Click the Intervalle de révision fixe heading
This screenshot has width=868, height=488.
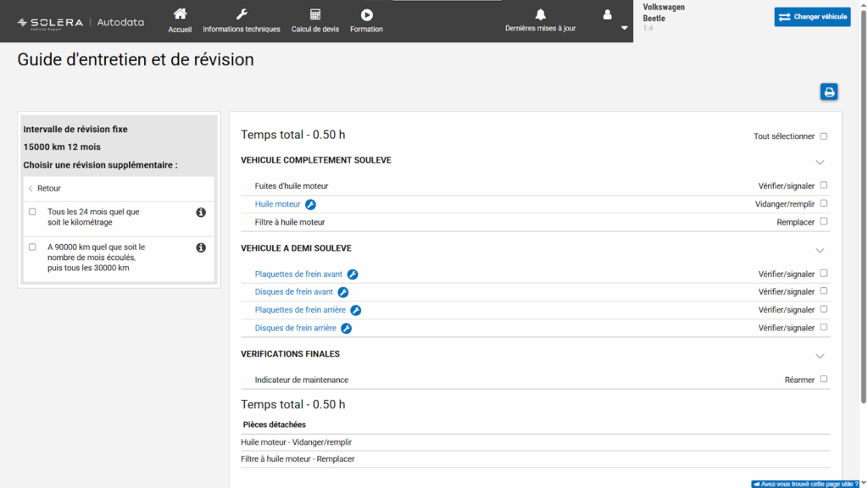coord(75,130)
